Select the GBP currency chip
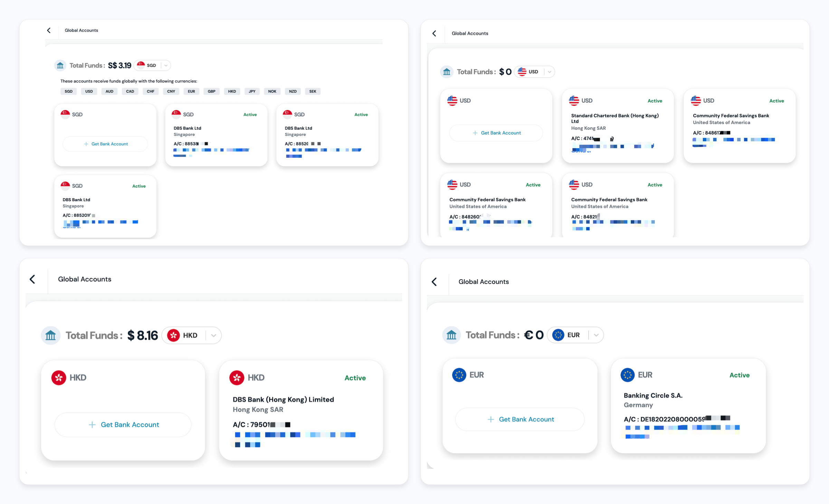Viewport: 829px width, 504px height. point(211,91)
